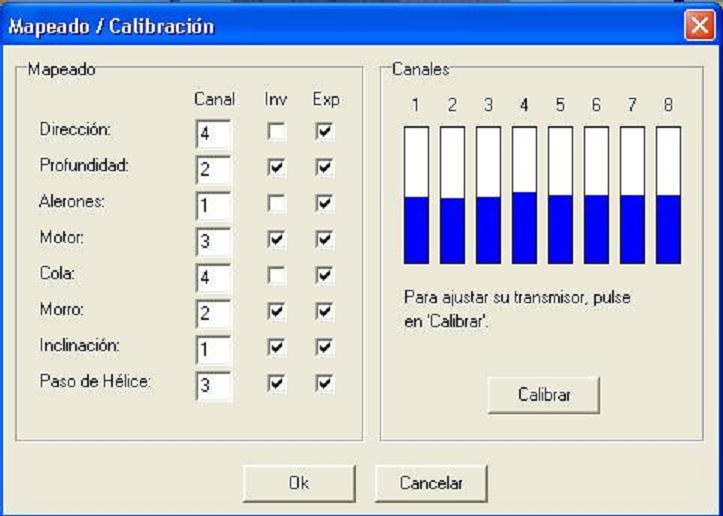Click channel 1 level bar

point(416,195)
